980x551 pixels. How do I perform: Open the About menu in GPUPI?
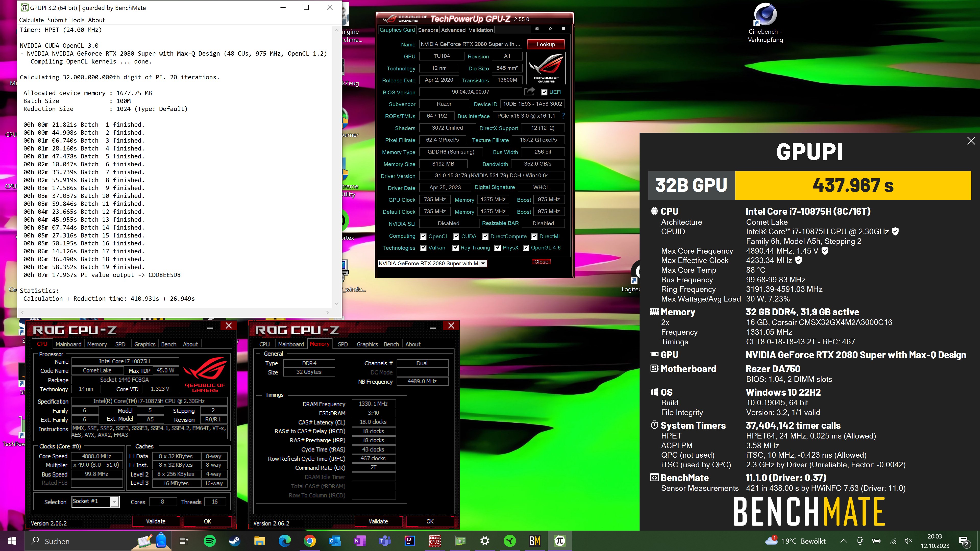coord(96,20)
